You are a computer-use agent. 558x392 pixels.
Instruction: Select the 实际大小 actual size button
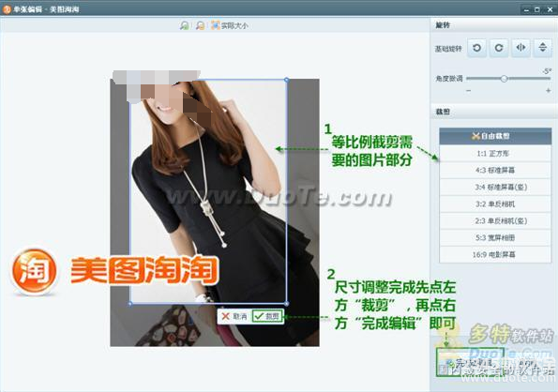[230, 25]
